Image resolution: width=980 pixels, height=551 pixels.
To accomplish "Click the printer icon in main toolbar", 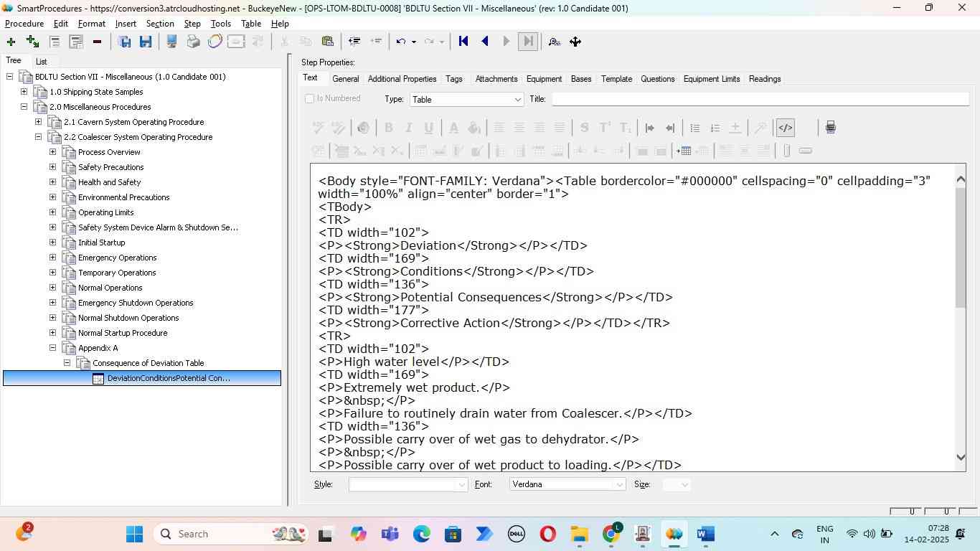I will [194, 42].
